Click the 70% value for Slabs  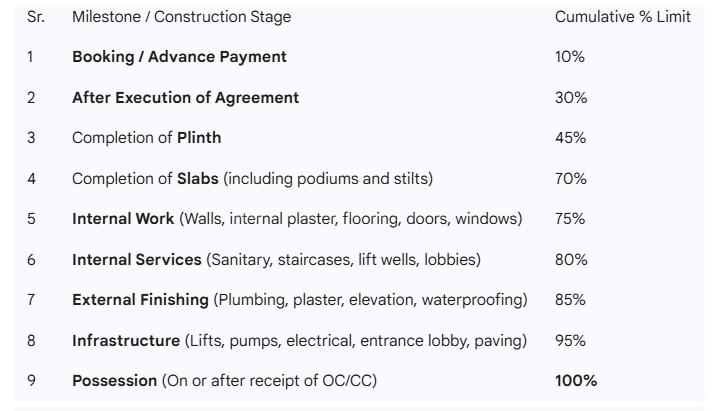570,179
